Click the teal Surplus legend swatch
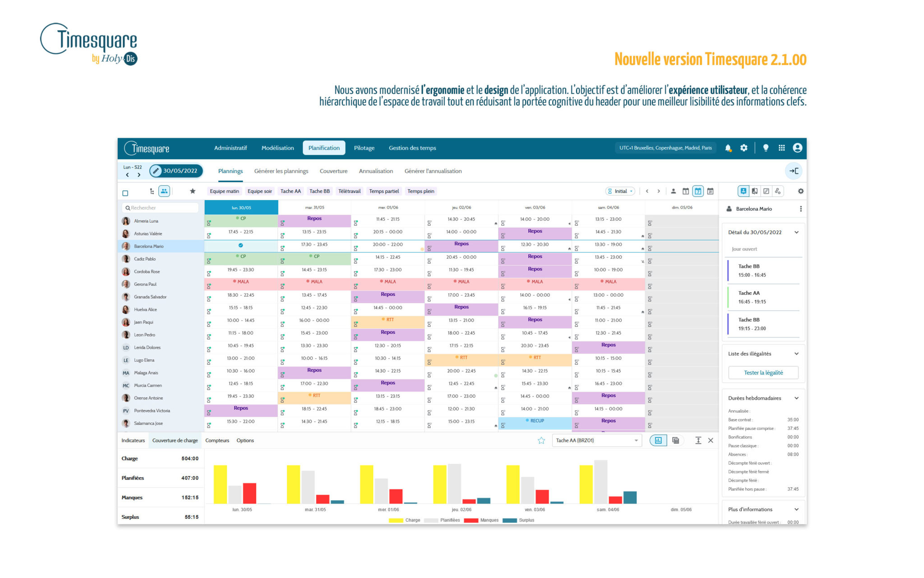The width and height of the screenshot is (924, 578). tap(510, 520)
